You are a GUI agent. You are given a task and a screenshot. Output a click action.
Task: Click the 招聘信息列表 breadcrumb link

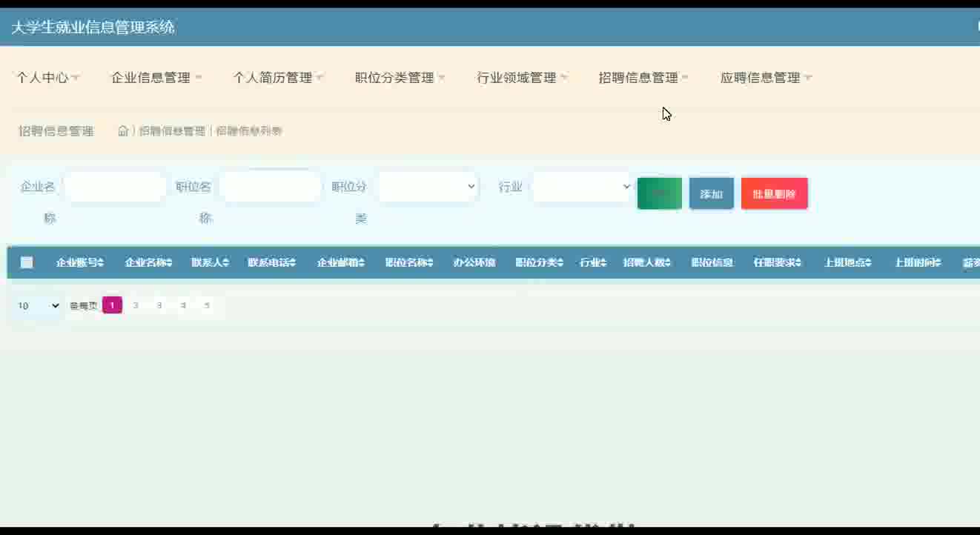coord(249,131)
